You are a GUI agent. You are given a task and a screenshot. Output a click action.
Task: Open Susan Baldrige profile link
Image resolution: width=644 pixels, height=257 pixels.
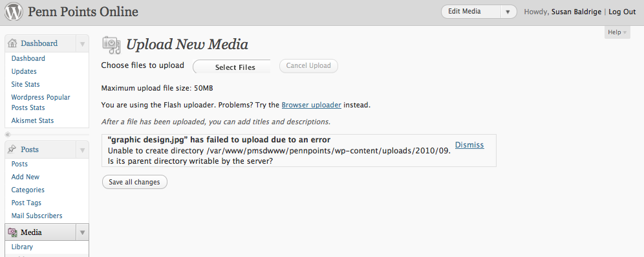coord(576,12)
